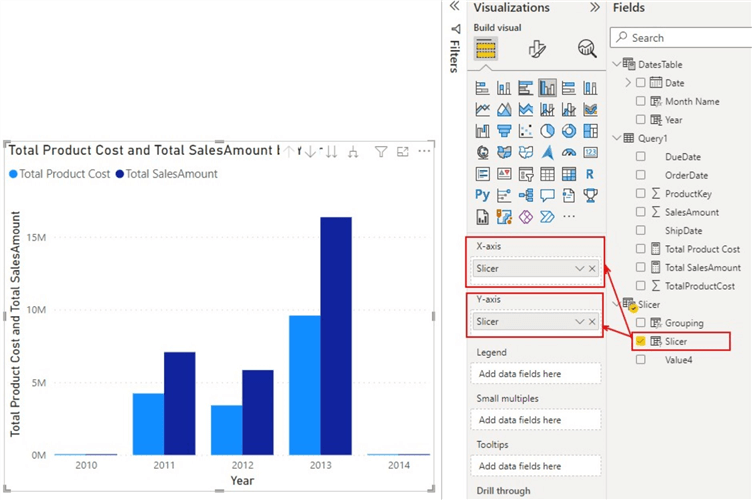Tick the Grouping field checkbox

pyautogui.click(x=640, y=323)
